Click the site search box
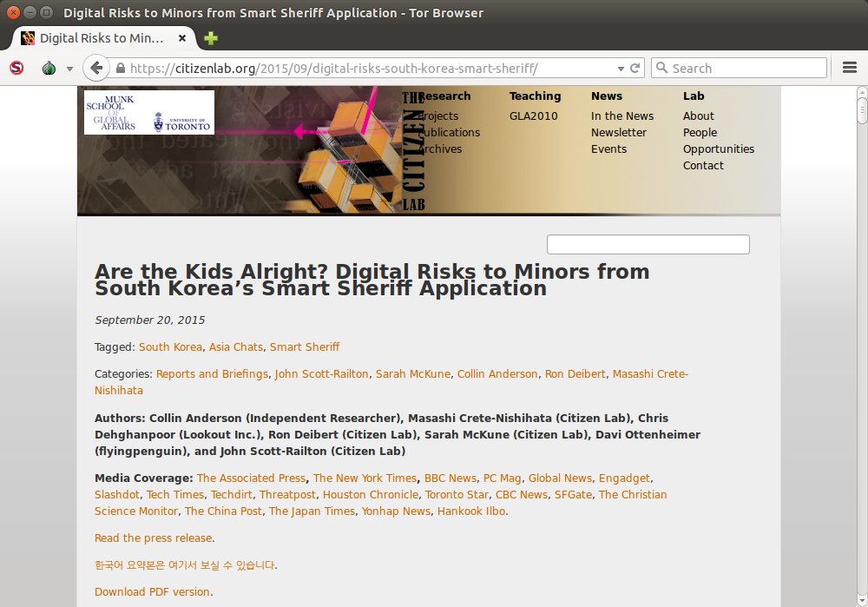 (648, 244)
